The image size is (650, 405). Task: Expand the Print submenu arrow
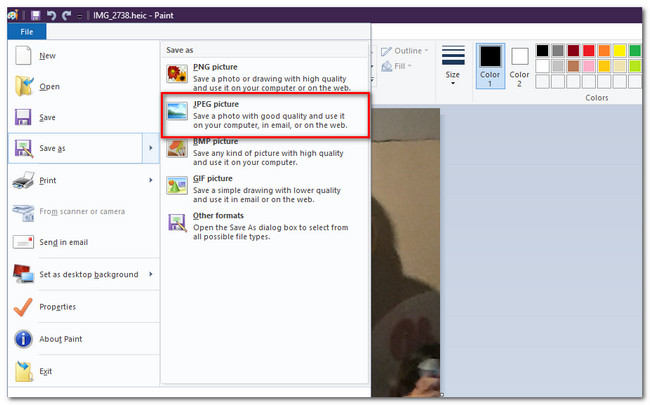[x=151, y=180]
